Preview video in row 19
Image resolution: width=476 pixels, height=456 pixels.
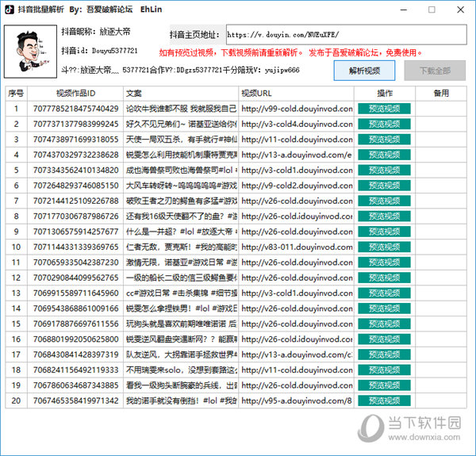384,385
